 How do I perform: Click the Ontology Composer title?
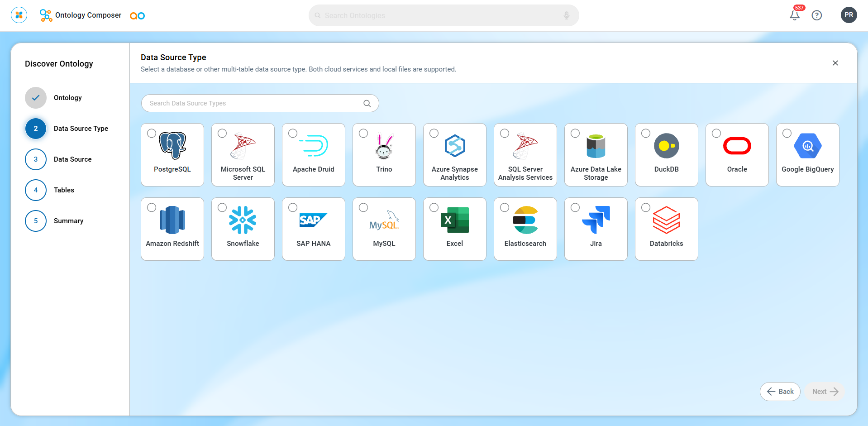pyautogui.click(x=88, y=15)
